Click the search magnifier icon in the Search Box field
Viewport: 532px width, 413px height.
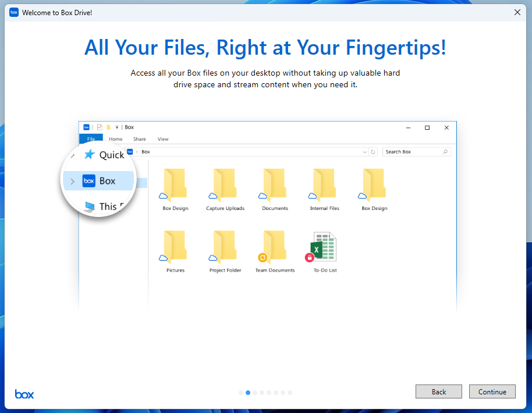tap(445, 152)
